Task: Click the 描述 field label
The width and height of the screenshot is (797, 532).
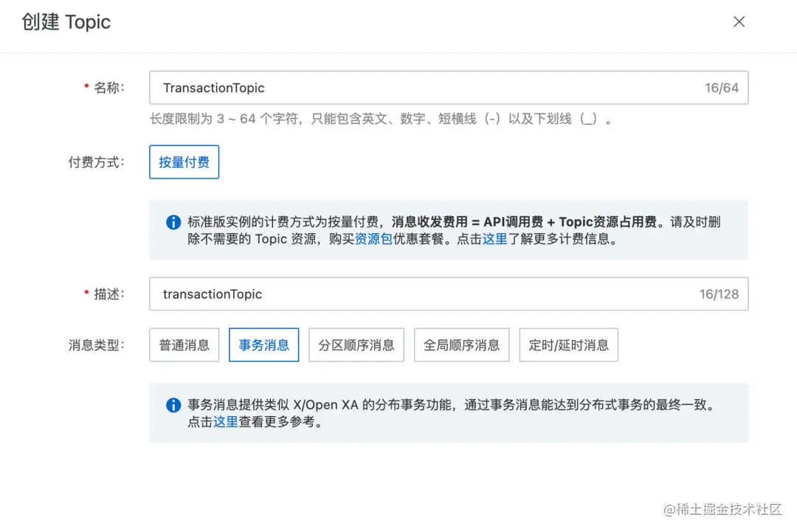Action: [108, 294]
